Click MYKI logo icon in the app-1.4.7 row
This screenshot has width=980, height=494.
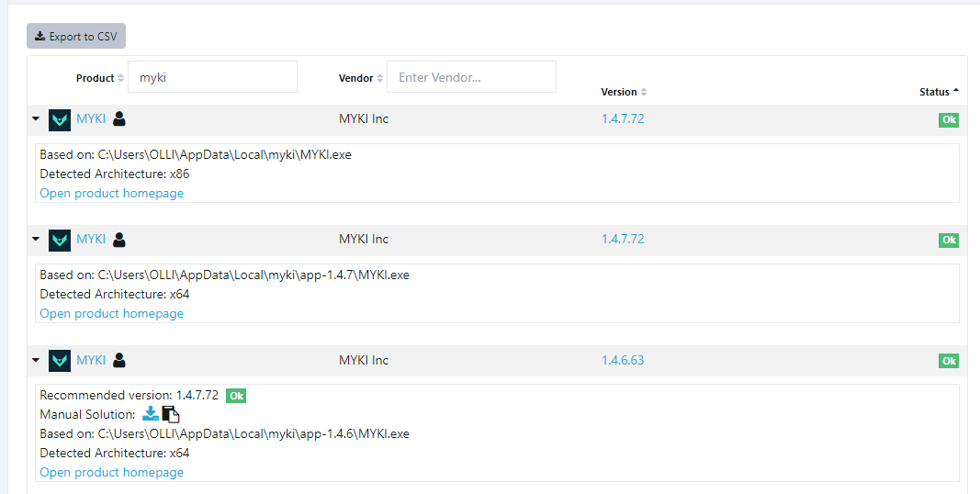(x=60, y=241)
